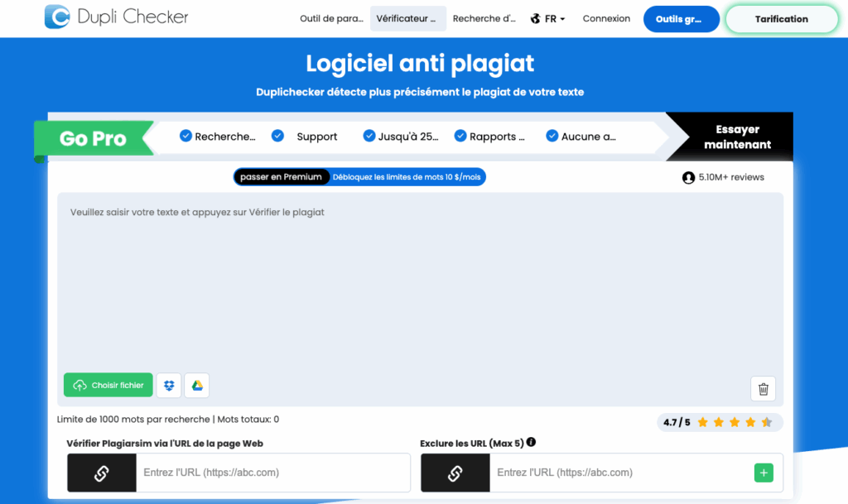Expand the Outil de para… menu
848x504 pixels.
(331, 18)
